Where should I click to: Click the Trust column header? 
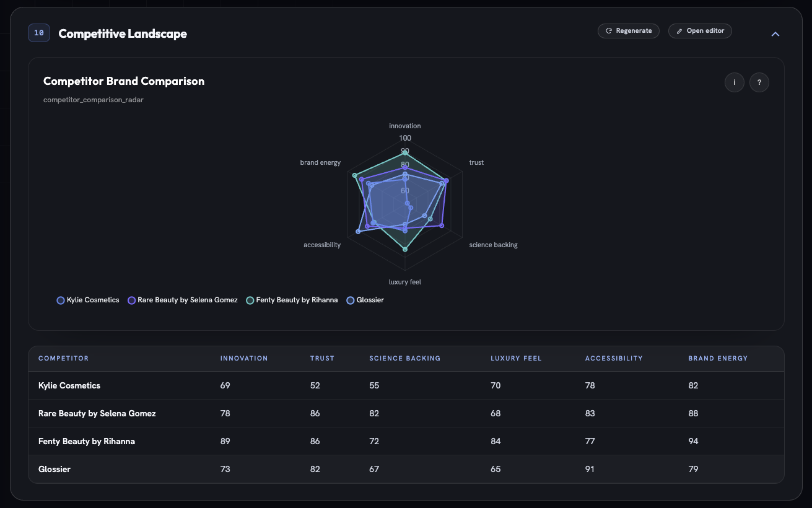click(322, 359)
